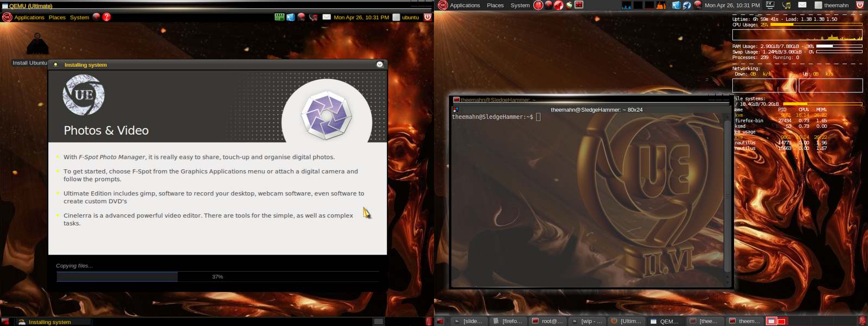Click the terminal prompt theemahn@SledgeHammer
Screen dimensions: 868x326
click(x=493, y=117)
